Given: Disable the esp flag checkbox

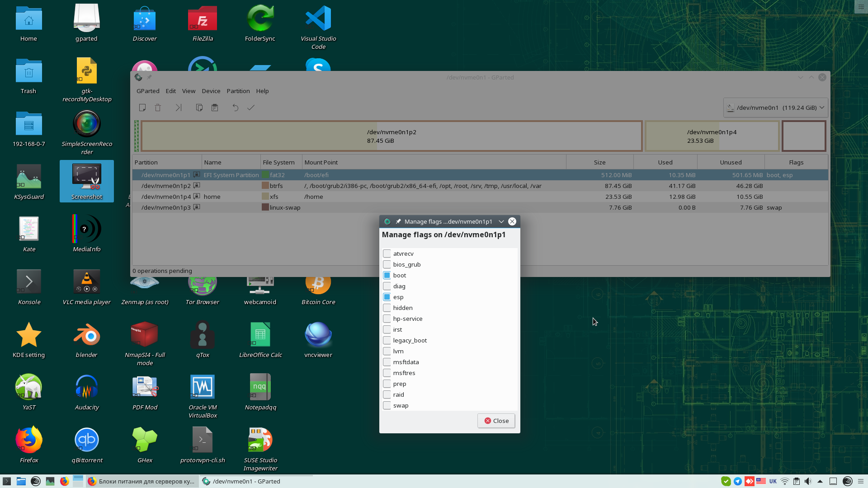Looking at the screenshot, I should point(387,297).
